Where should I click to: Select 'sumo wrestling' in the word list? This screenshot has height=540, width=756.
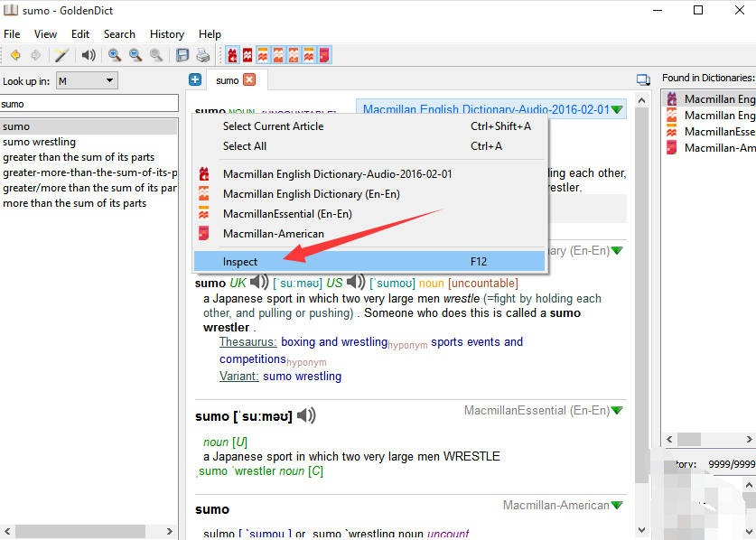[89, 142]
